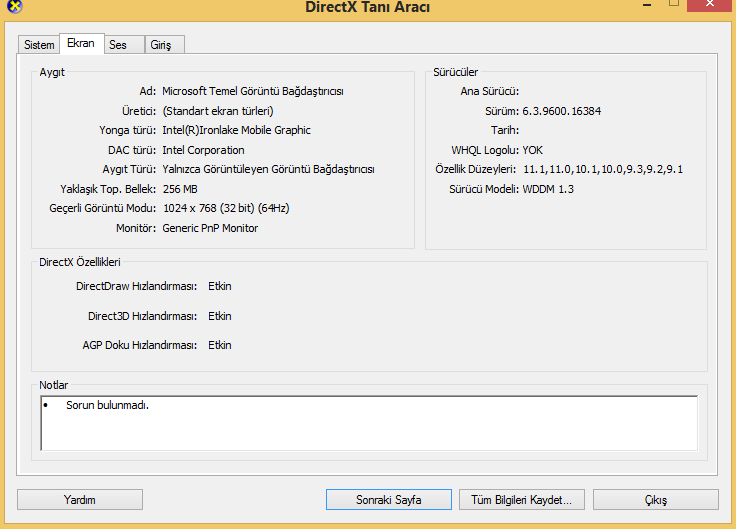Screen dimensions: 736x529
Task: Go to the Giriş tab
Action: point(164,45)
